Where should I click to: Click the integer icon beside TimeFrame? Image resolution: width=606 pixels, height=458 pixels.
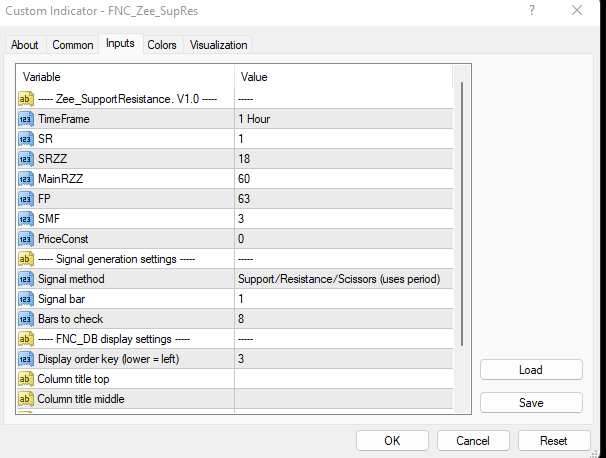click(x=26, y=119)
